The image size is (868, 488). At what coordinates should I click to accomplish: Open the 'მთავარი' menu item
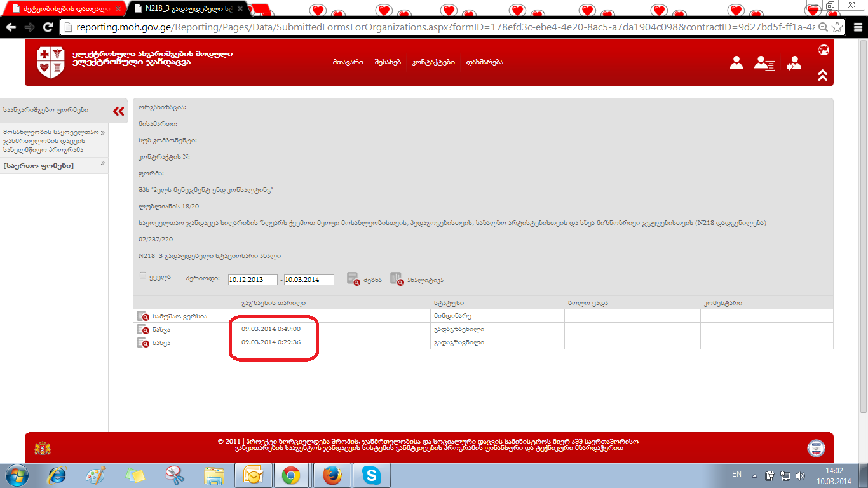tap(348, 62)
